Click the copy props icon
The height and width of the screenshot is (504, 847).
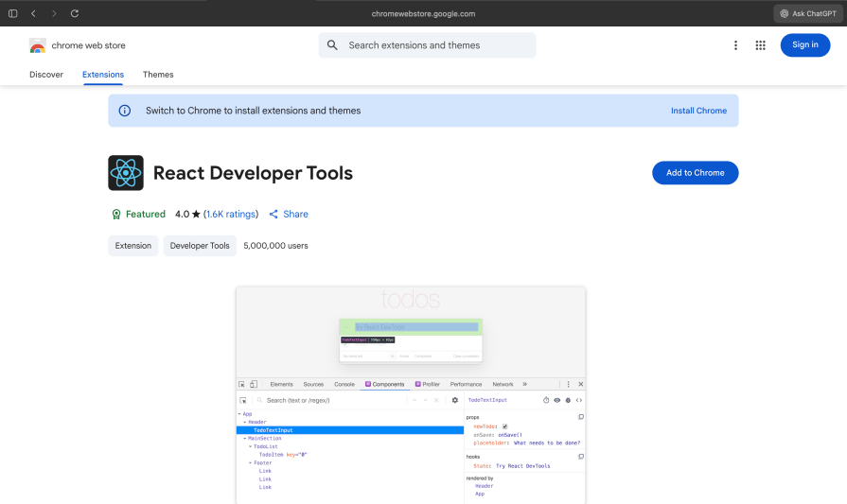pyautogui.click(x=581, y=417)
